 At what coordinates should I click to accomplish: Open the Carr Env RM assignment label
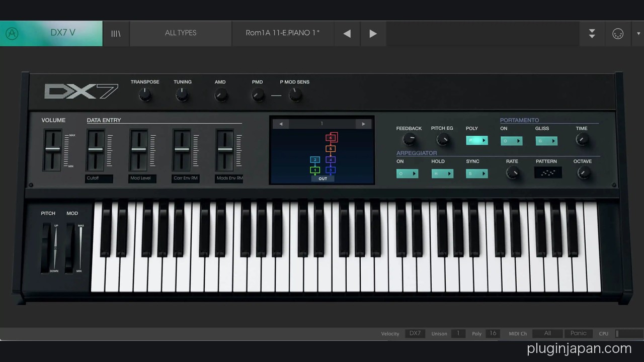pyautogui.click(x=186, y=178)
